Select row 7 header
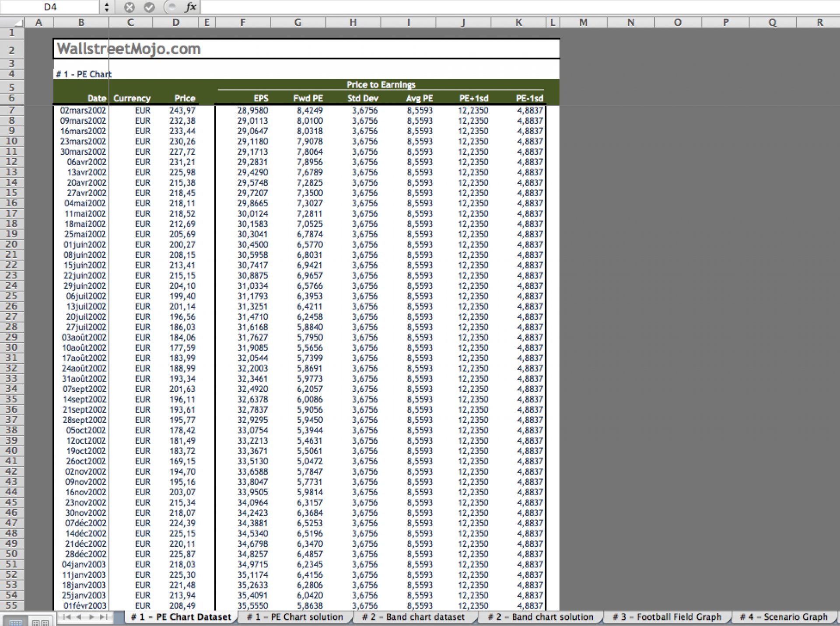The height and width of the screenshot is (626, 840). pyautogui.click(x=12, y=110)
